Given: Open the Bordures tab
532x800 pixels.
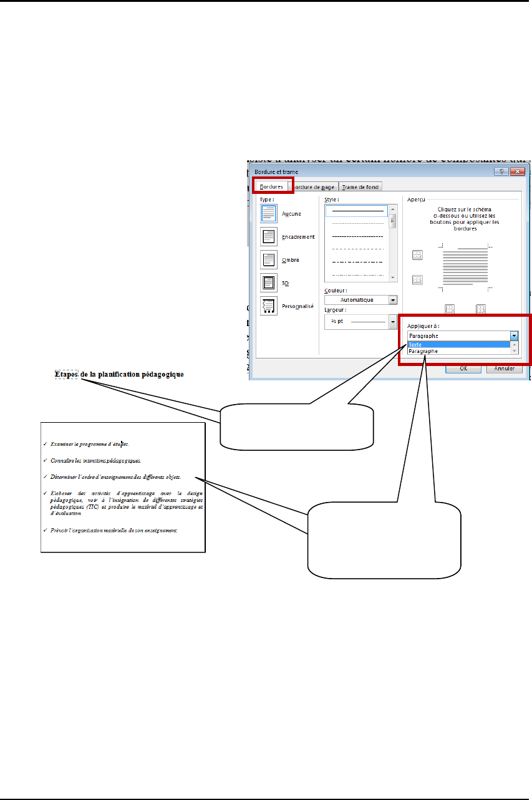Looking at the screenshot, I should 271,186.
